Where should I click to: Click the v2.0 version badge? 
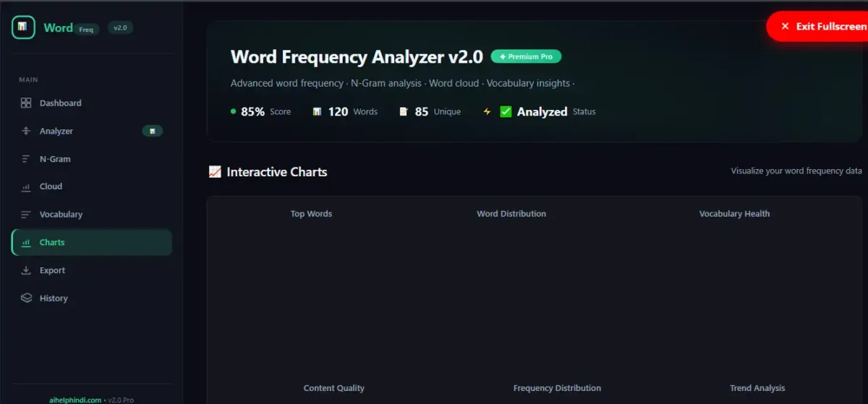pyautogui.click(x=120, y=27)
